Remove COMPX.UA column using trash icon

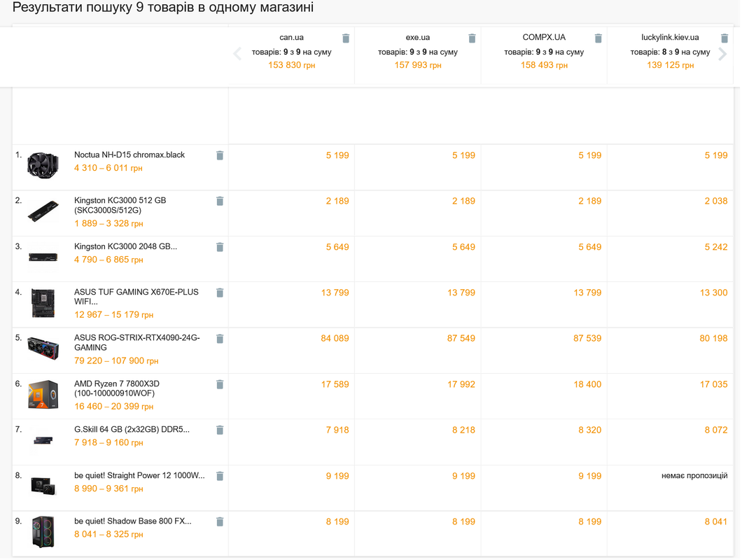(x=598, y=38)
